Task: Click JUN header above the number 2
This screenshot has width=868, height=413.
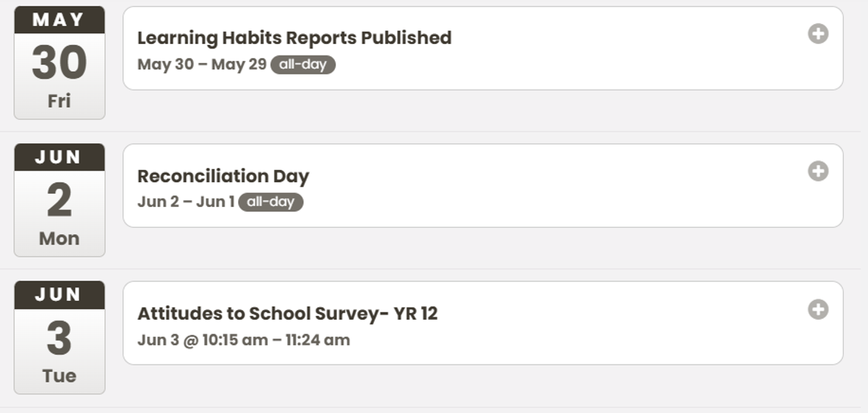Action: [59, 157]
